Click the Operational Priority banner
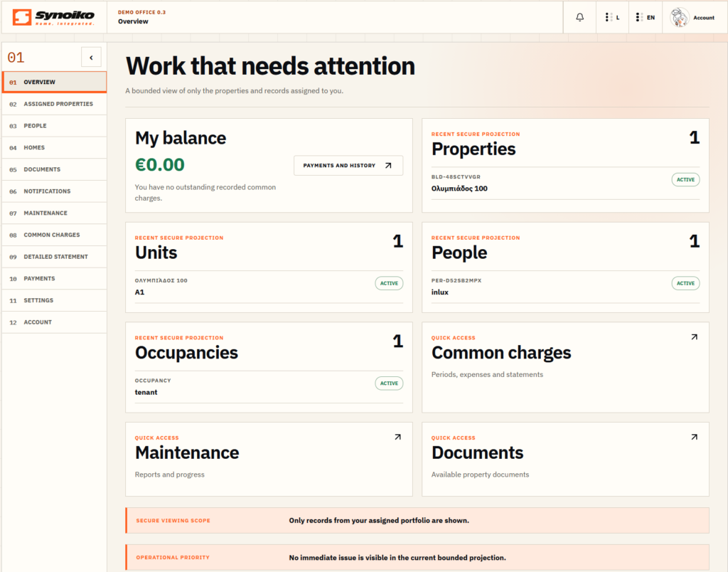 [417, 558]
